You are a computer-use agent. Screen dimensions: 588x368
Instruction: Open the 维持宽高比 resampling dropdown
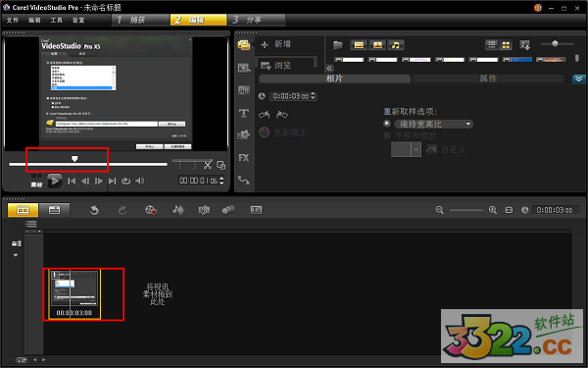(434, 124)
